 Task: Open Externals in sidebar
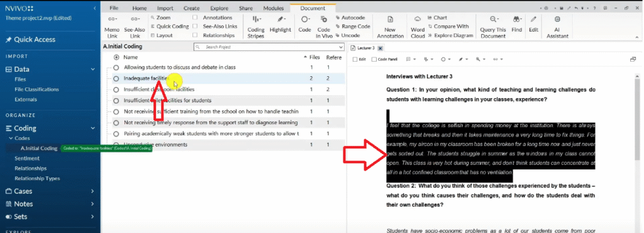pos(25,99)
